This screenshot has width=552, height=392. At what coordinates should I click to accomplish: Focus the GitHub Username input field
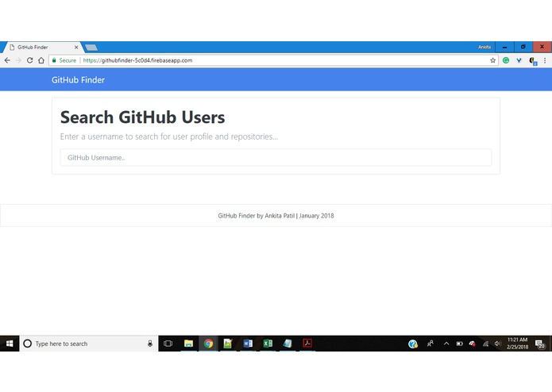pyautogui.click(x=276, y=157)
